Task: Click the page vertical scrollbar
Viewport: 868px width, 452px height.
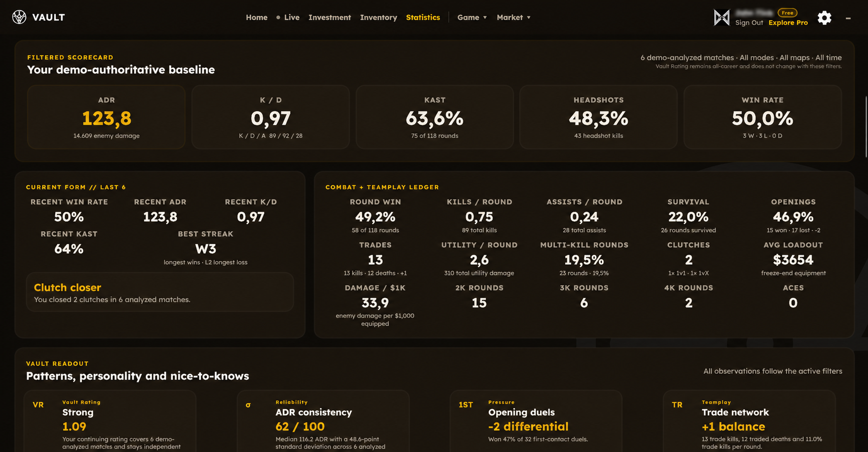Action: [x=866, y=126]
